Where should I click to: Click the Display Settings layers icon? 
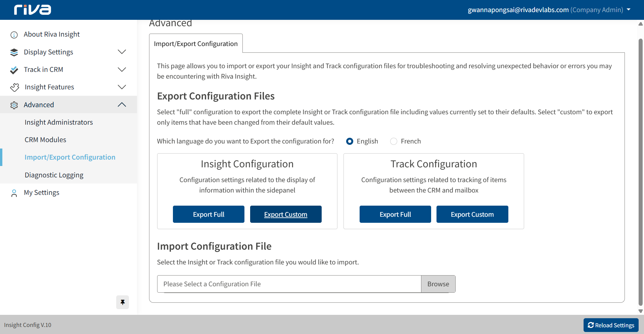pyautogui.click(x=14, y=52)
